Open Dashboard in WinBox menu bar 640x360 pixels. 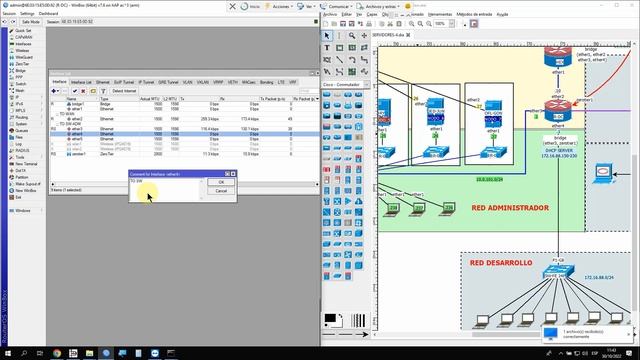click(48, 14)
